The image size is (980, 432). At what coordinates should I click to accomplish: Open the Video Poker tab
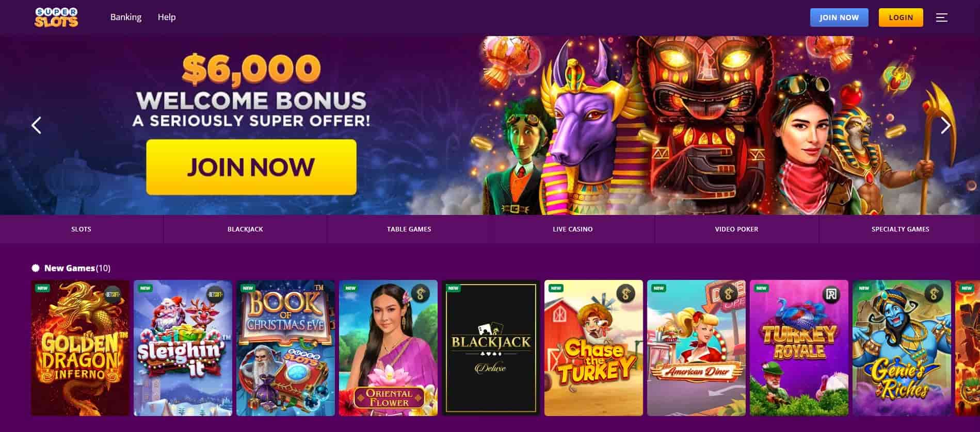point(736,229)
